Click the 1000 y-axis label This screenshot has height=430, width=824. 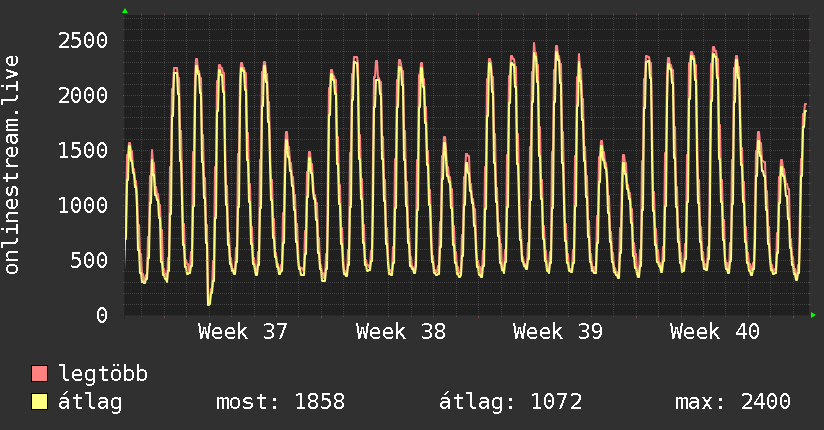coord(83,206)
